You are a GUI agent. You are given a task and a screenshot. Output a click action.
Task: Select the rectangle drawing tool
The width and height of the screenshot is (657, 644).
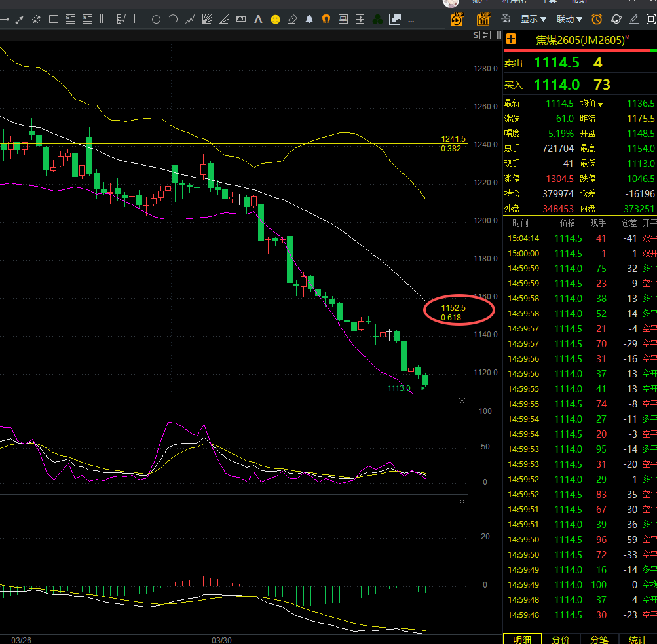point(54,20)
